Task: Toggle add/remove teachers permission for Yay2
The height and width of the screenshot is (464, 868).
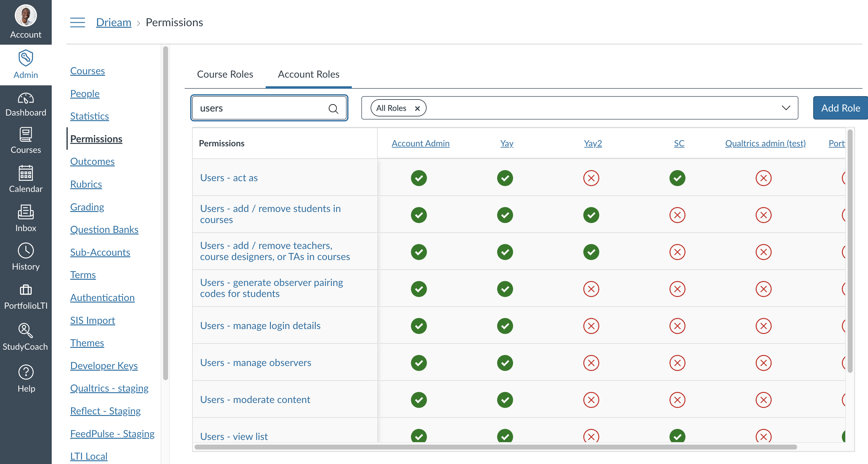Action: pyautogui.click(x=591, y=252)
